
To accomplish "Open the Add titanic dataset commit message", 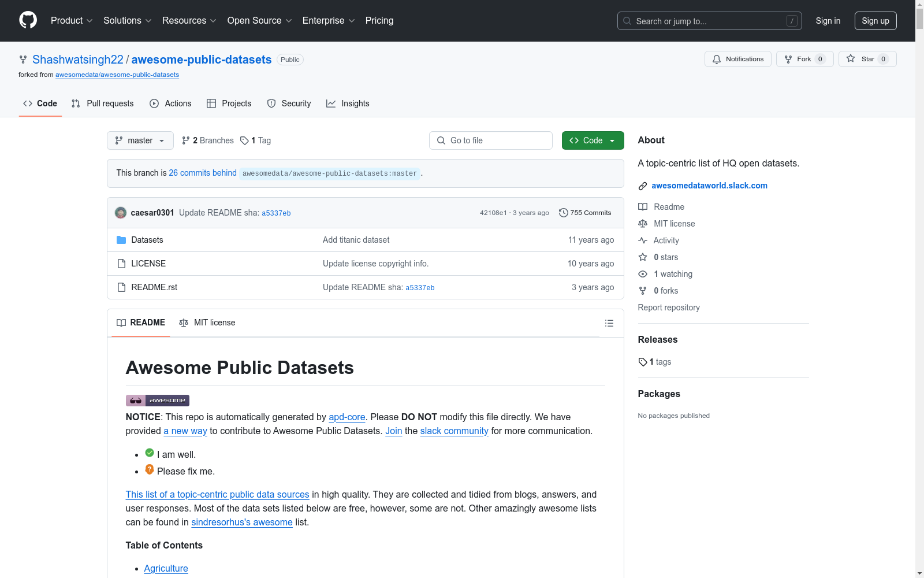I will click(356, 240).
